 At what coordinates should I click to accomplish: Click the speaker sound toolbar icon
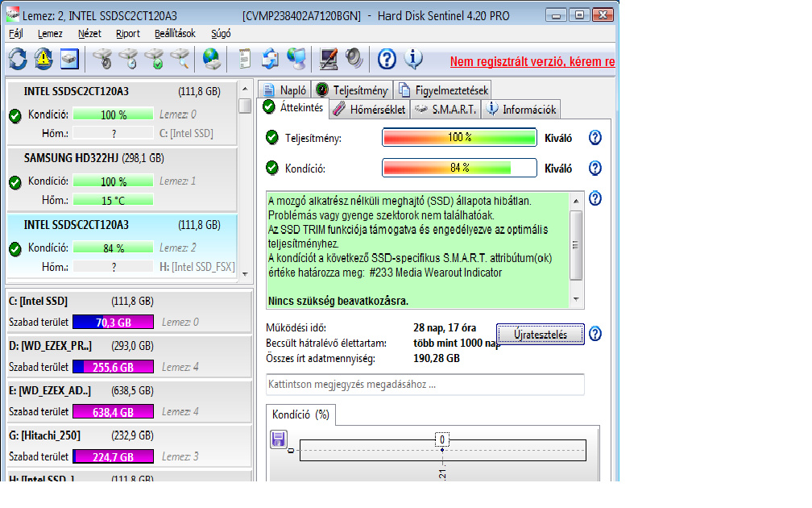tap(354, 59)
